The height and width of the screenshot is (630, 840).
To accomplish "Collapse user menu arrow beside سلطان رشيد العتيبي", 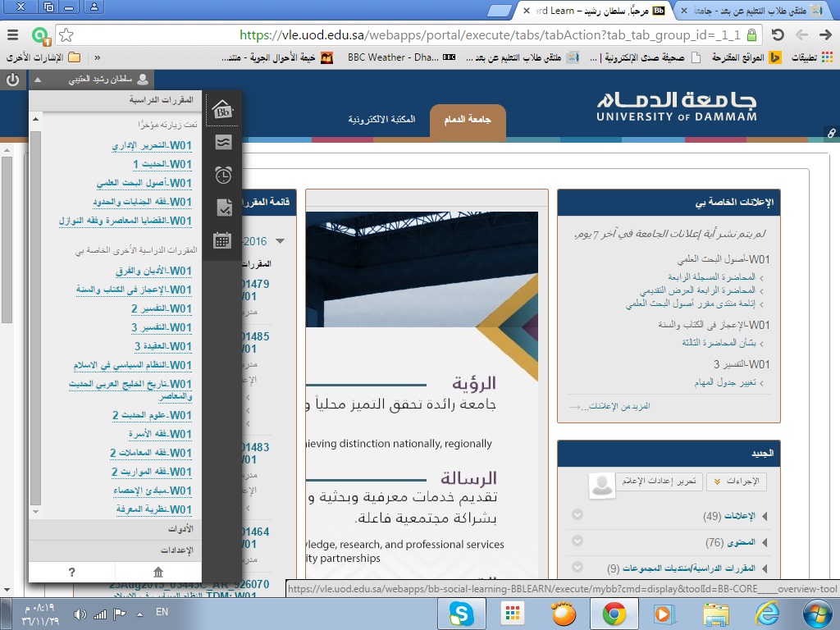I will 37,80.
